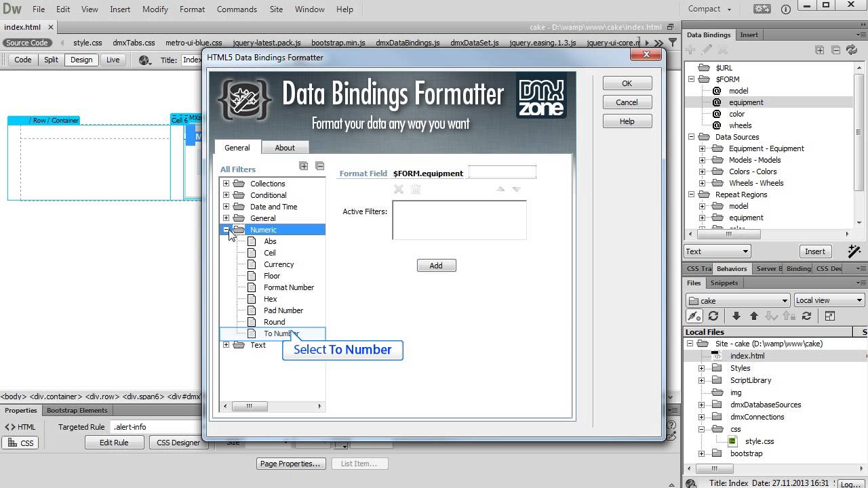Expand Equipment - Equipment data source

(x=703, y=148)
